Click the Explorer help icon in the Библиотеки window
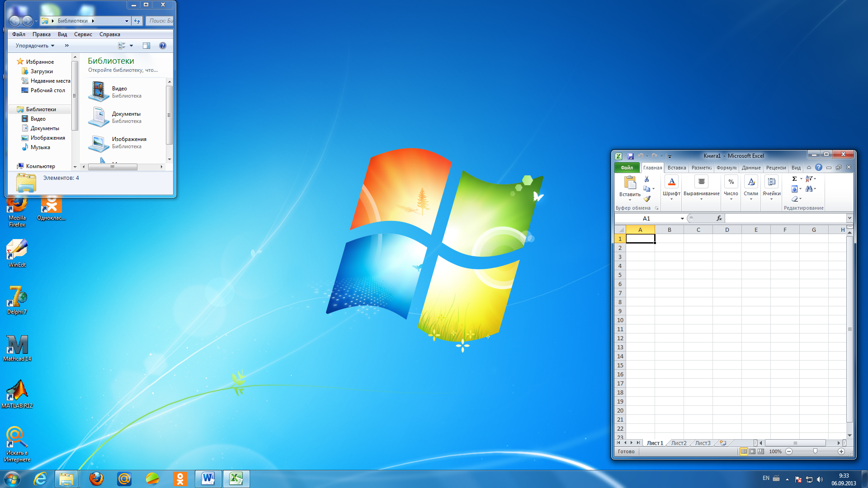The width and height of the screenshot is (868, 488). (163, 46)
